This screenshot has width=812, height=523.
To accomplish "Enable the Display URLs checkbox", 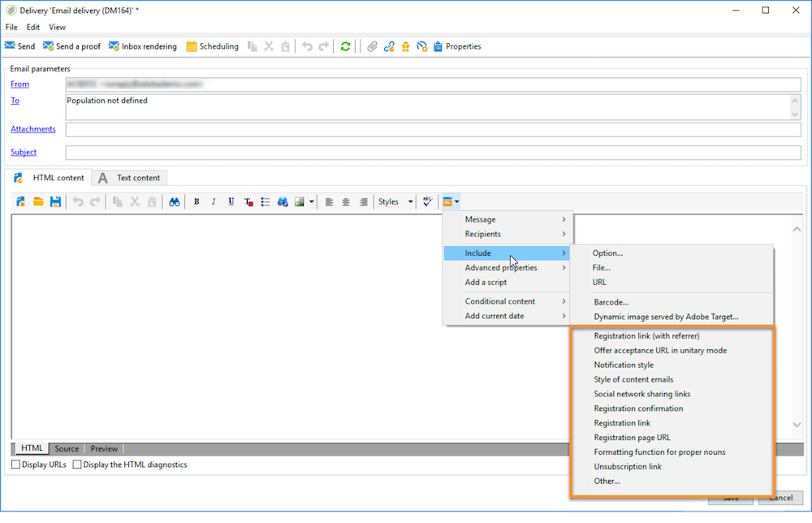I will tap(16, 465).
